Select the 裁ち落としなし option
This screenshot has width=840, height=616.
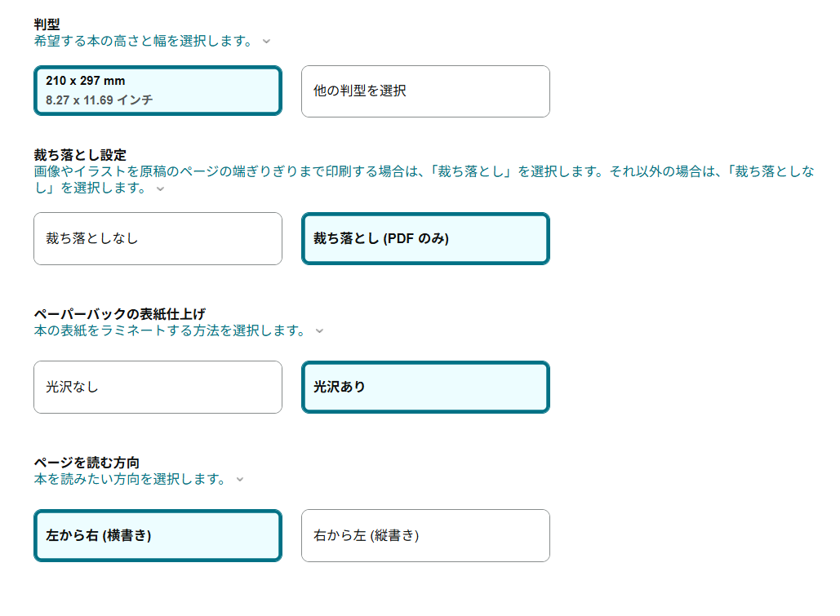(158, 239)
